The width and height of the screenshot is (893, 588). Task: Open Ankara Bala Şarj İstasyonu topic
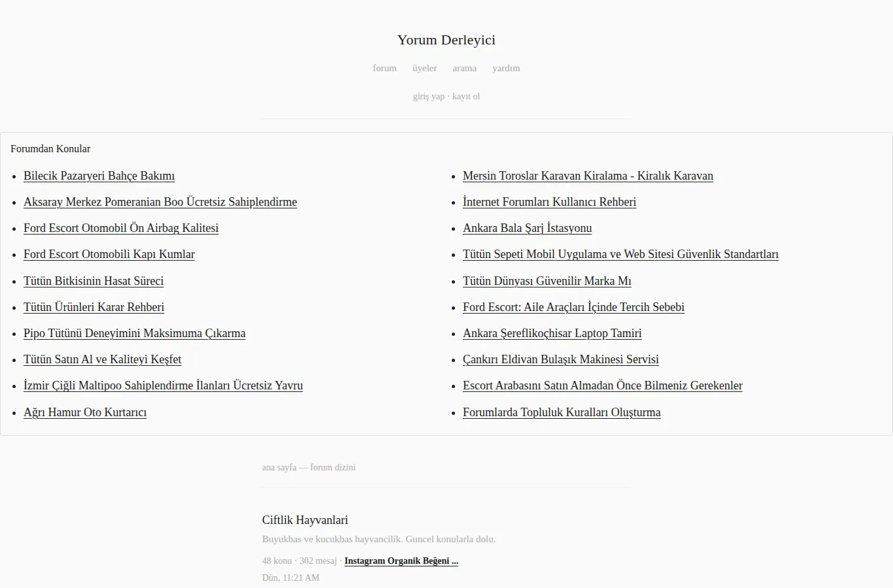527,228
